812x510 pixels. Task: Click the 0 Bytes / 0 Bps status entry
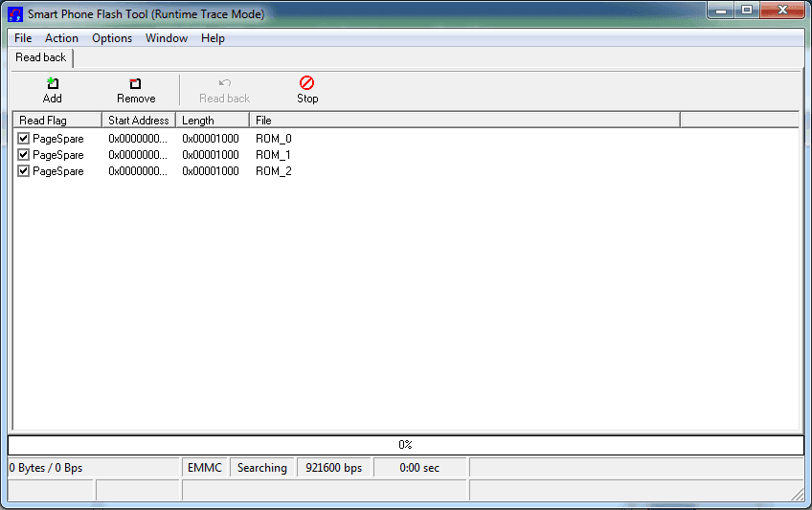(x=93, y=468)
